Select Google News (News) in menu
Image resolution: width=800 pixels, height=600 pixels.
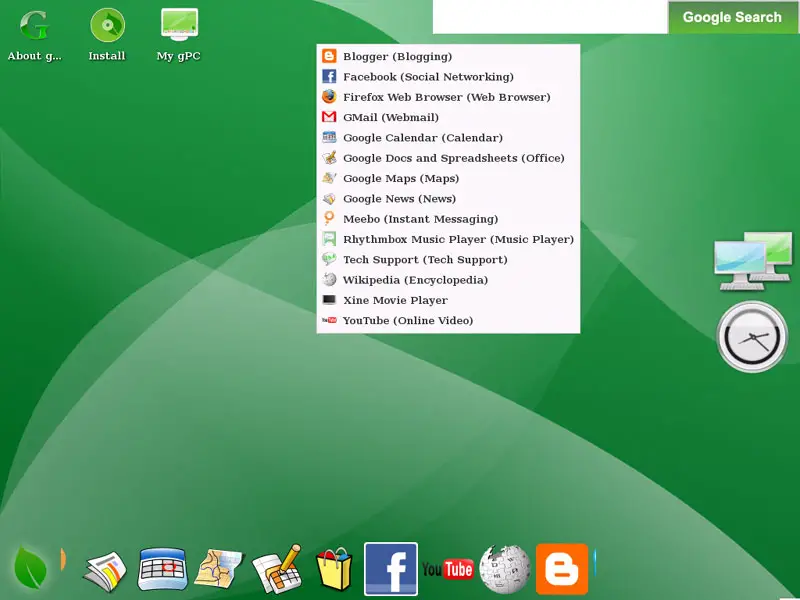[x=448, y=198]
